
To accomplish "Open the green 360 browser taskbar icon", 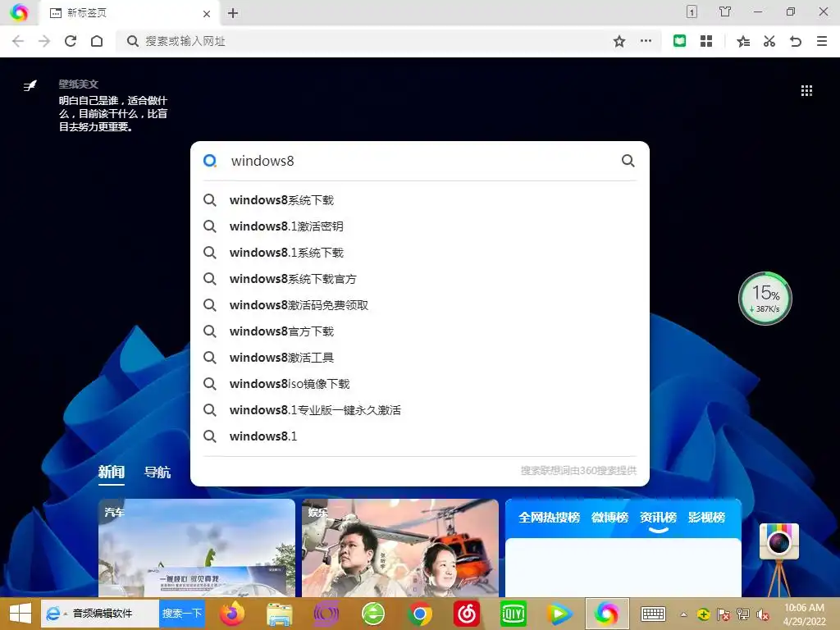I will 373,614.
